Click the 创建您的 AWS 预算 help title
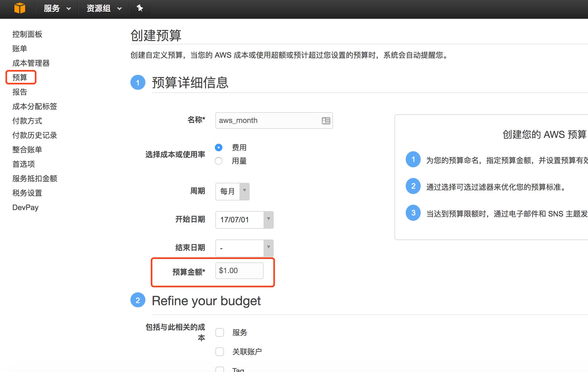The width and height of the screenshot is (588, 372). [x=544, y=134]
